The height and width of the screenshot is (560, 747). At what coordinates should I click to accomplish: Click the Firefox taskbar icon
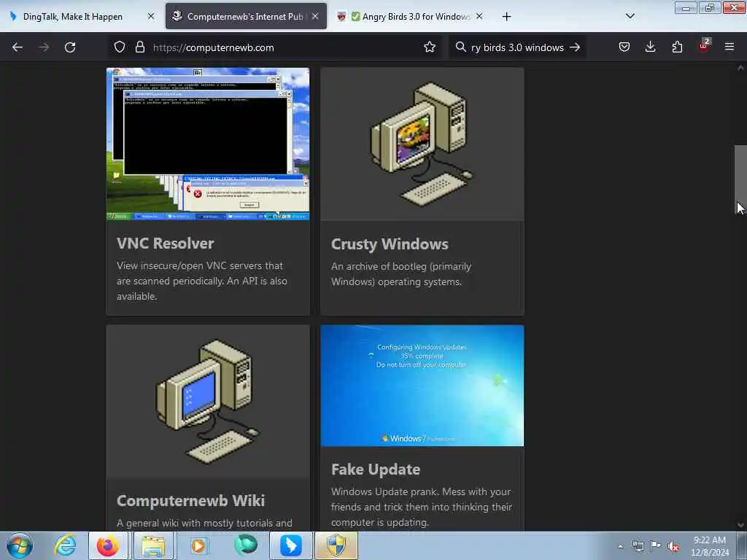tap(108, 545)
